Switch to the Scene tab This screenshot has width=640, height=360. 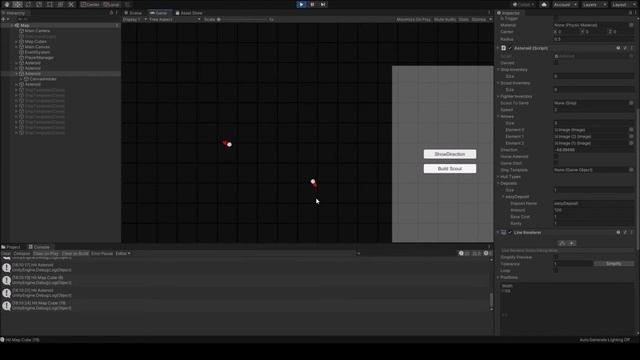(x=133, y=13)
